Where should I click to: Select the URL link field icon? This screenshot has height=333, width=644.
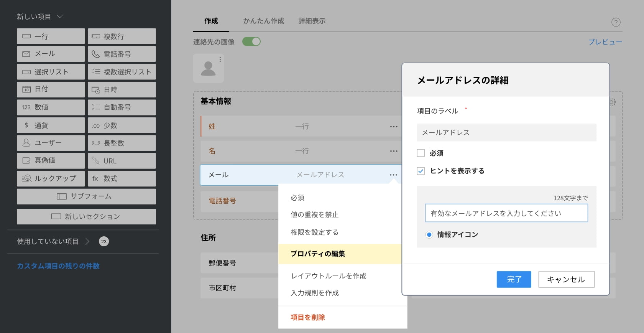click(x=95, y=161)
